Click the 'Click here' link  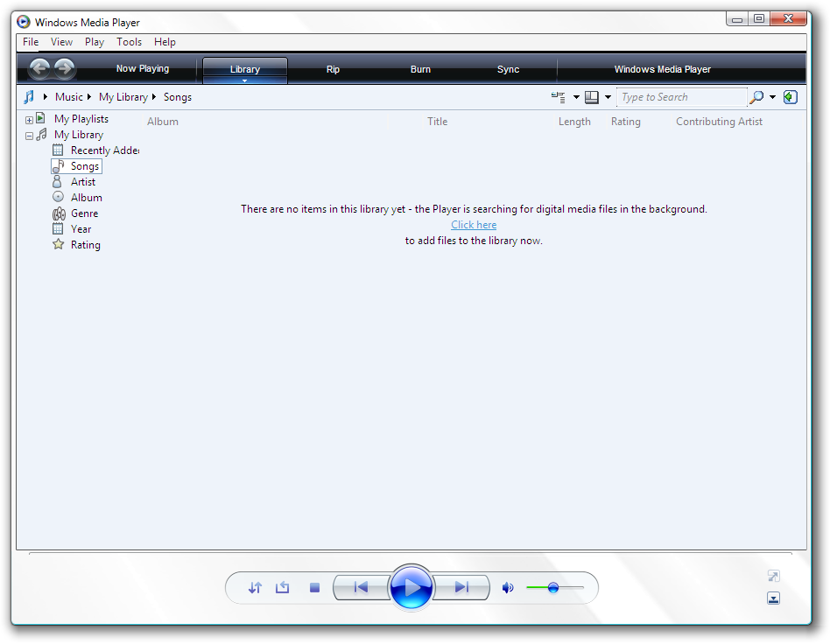(x=474, y=224)
